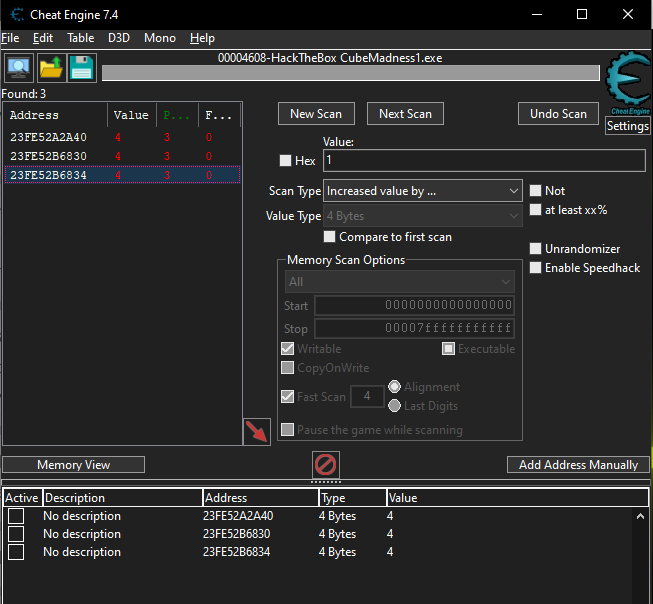Select the Last Digits radio button
Image resolution: width=653 pixels, height=604 pixels.
[394, 406]
